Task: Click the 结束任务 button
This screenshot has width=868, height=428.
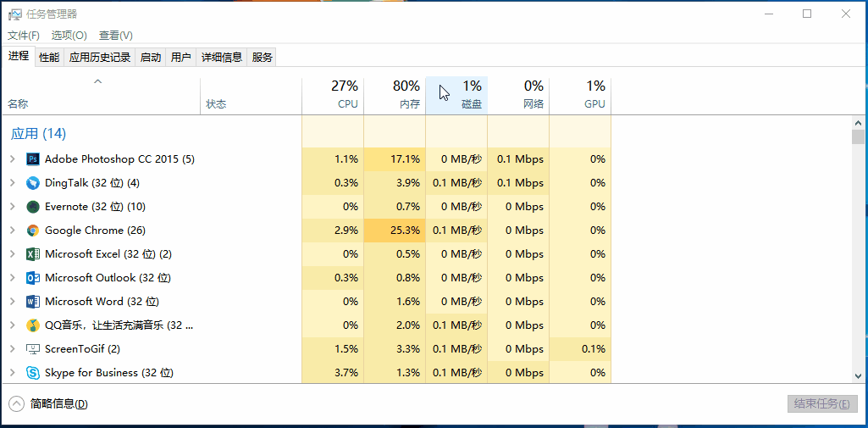Action: click(x=821, y=404)
